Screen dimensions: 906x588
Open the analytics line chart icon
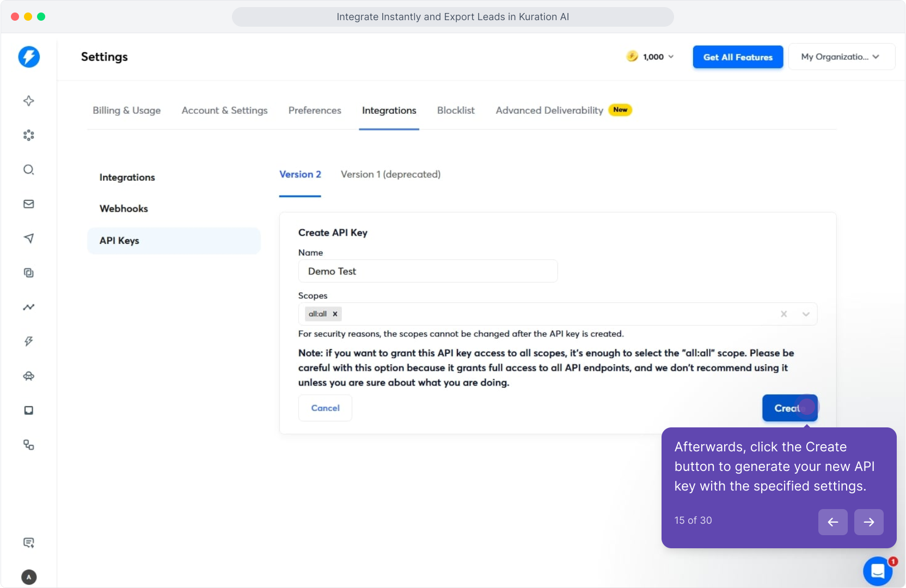coord(29,307)
